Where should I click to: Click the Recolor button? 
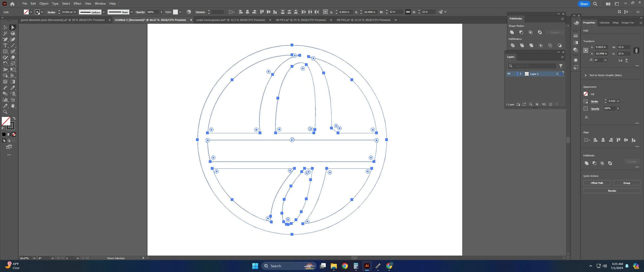point(612,191)
